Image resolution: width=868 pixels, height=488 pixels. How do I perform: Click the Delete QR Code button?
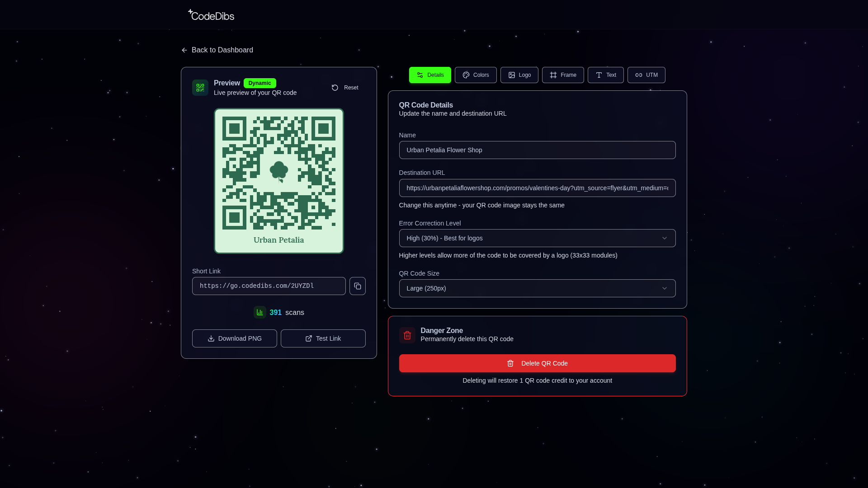(537, 363)
